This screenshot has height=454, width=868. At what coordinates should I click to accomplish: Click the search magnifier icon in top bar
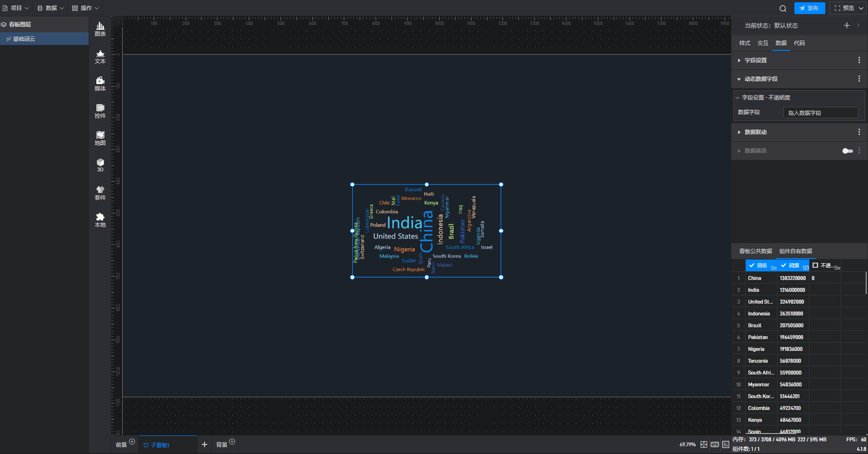point(783,8)
